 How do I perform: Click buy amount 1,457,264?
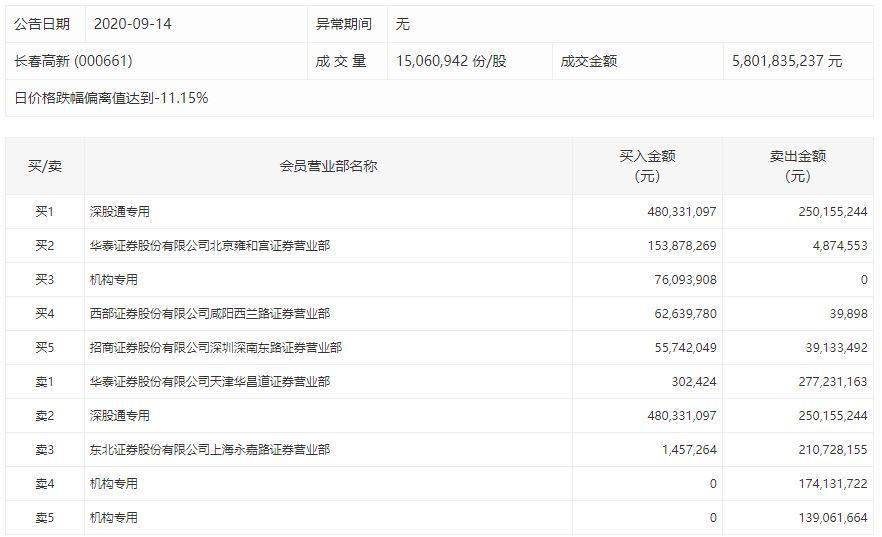pos(689,450)
